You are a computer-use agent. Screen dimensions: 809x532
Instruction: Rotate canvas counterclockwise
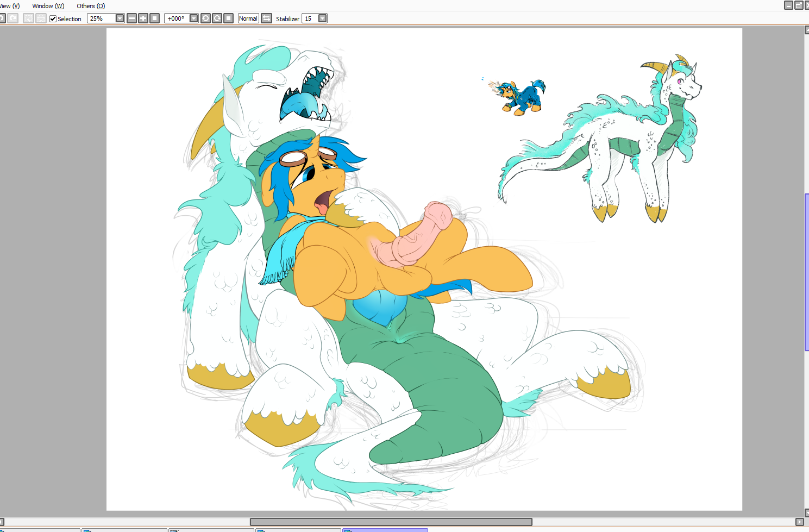[205, 18]
